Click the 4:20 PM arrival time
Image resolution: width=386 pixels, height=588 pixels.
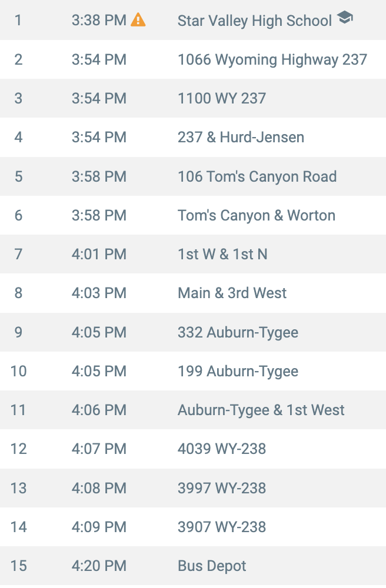click(99, 566)
